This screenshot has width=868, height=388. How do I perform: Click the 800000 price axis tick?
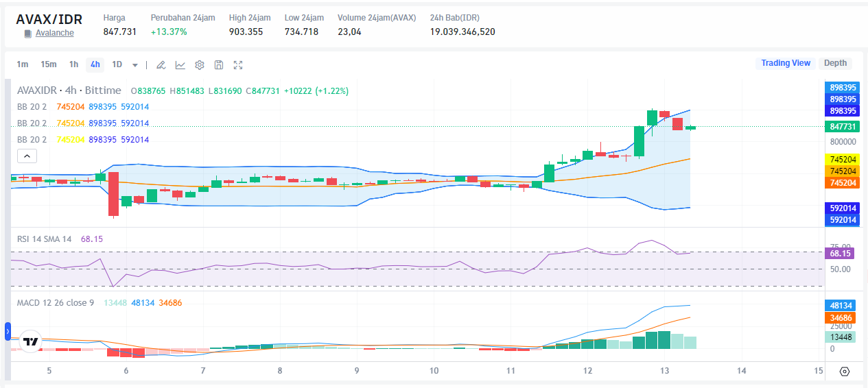coord(843,142)
